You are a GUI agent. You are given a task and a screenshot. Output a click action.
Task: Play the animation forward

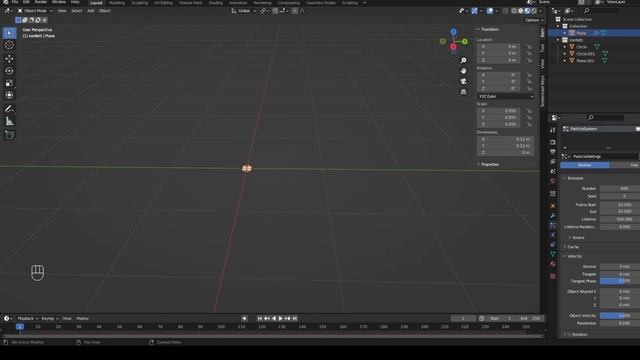tap(280, 318)
